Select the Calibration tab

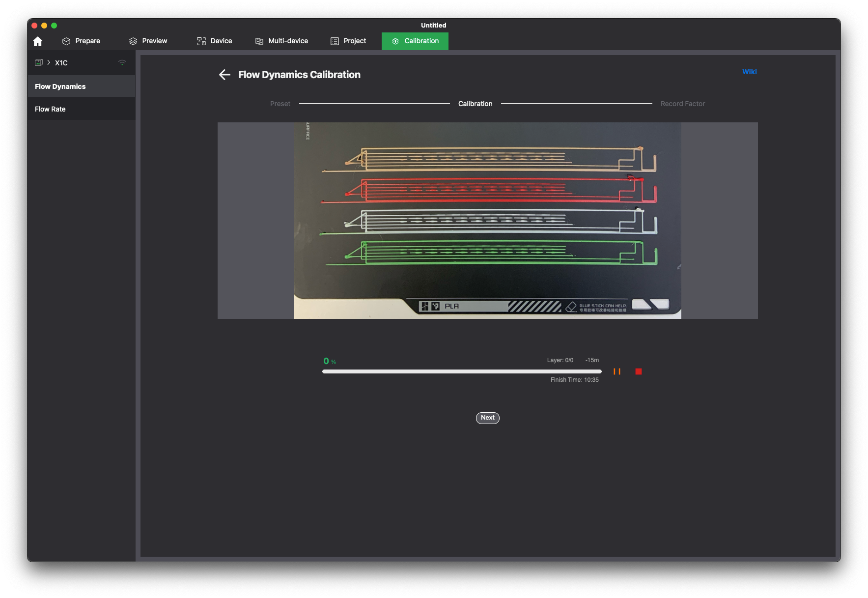pos(415,41)
